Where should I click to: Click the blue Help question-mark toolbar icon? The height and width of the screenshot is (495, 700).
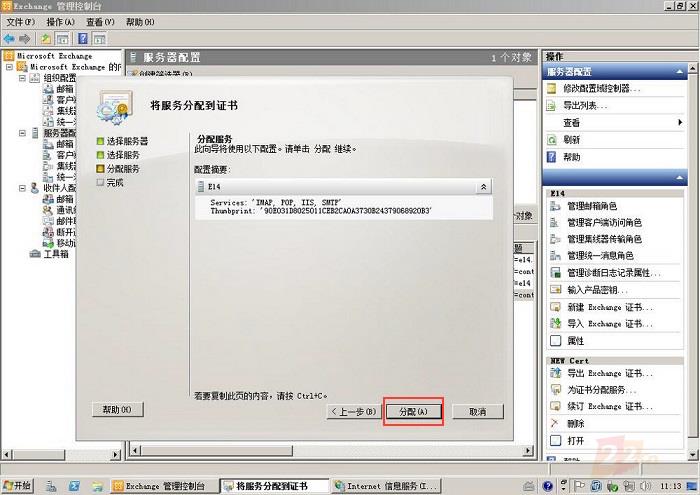[83, 39]
